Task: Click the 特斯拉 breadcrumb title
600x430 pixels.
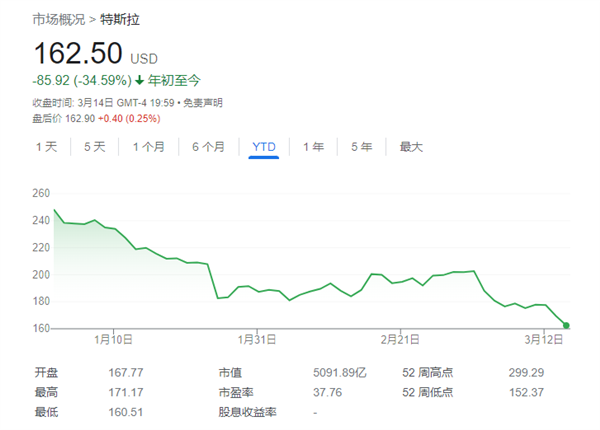Action: pyautogui.click(x=120, y=20)
